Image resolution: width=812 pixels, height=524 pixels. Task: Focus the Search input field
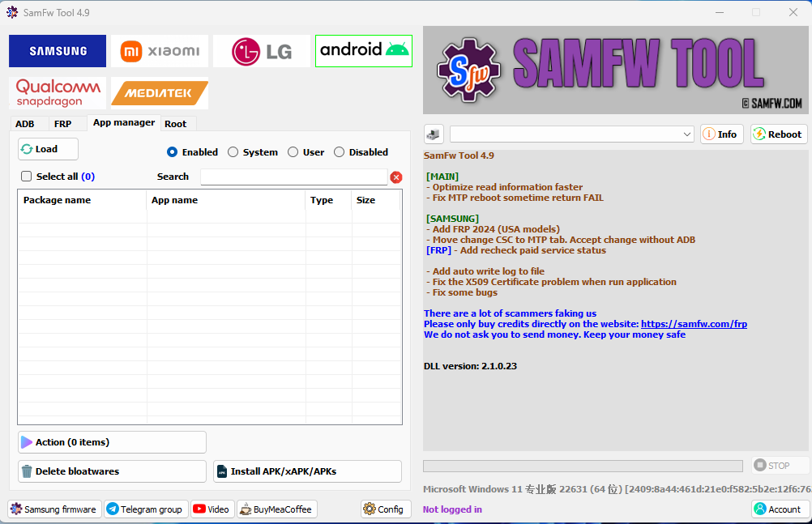pyautogui.click(x=294, y=177)
